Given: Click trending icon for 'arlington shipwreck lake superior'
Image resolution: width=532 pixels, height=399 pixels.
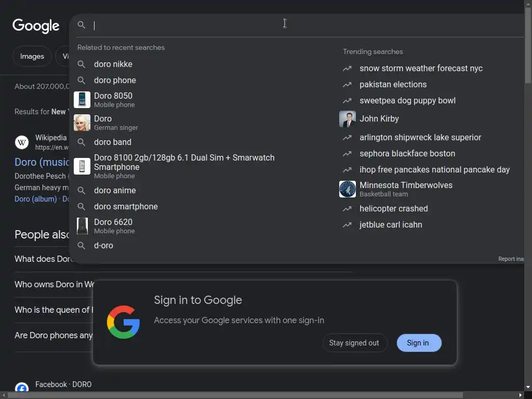Looking at the screenshot, I should pyautogui.click(x=347, y=137).
